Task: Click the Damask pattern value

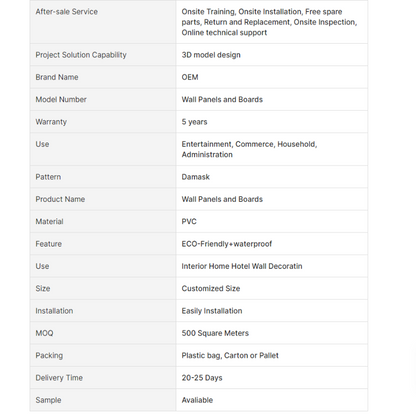Action: (196, 177)
